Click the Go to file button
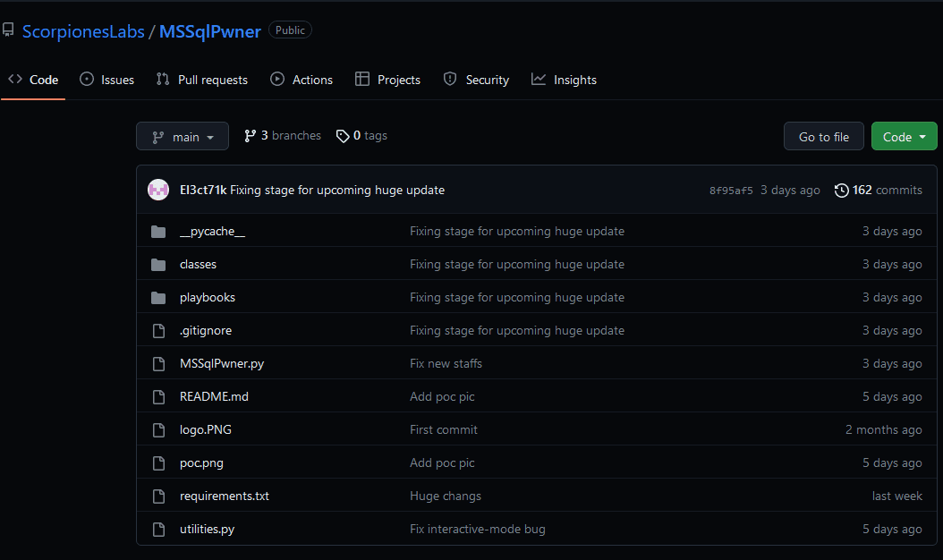This screenshot has width=943, height=560. pos(824,137)
